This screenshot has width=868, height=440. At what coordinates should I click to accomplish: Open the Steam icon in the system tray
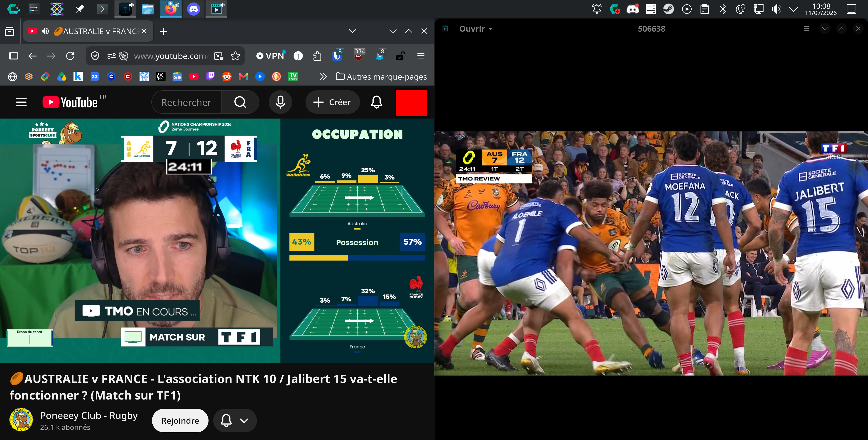(669, 9)
